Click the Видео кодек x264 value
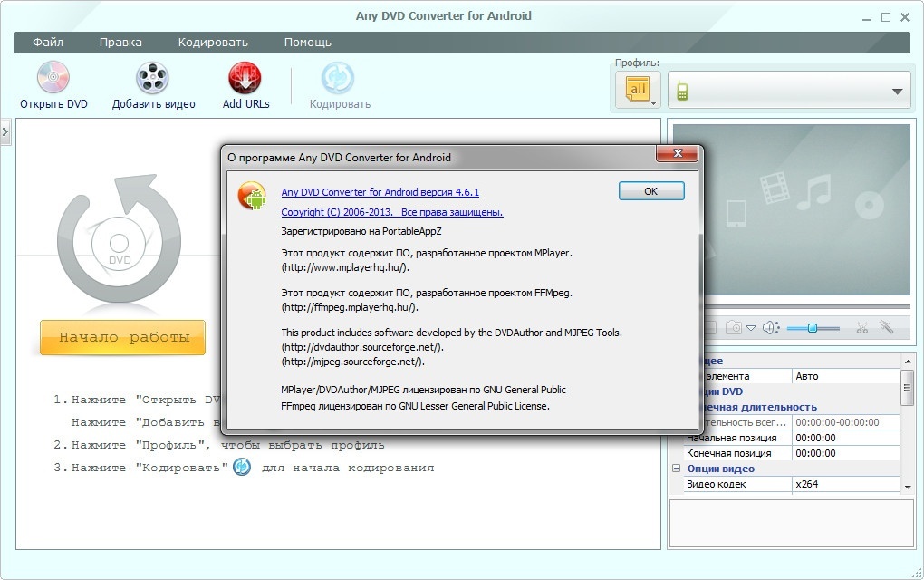The height and width of the screenshot is (580, 924). [x=845, y=484]
